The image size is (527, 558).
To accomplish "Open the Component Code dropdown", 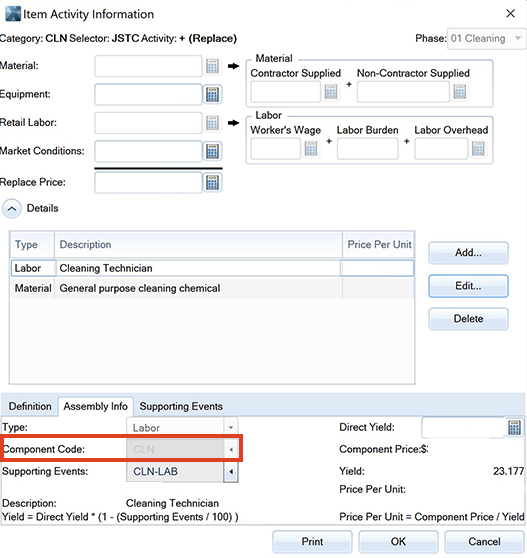I will click(x=231, y=449).
